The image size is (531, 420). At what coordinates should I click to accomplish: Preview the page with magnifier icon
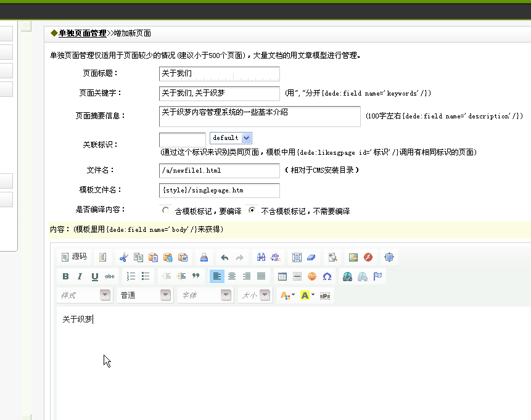[332, 257]
